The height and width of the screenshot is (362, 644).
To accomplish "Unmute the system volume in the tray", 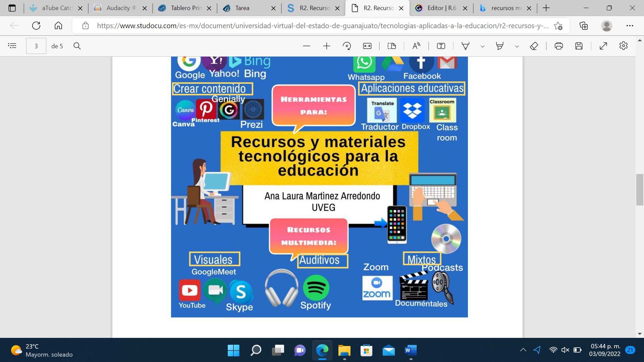I will coord(565,350).
